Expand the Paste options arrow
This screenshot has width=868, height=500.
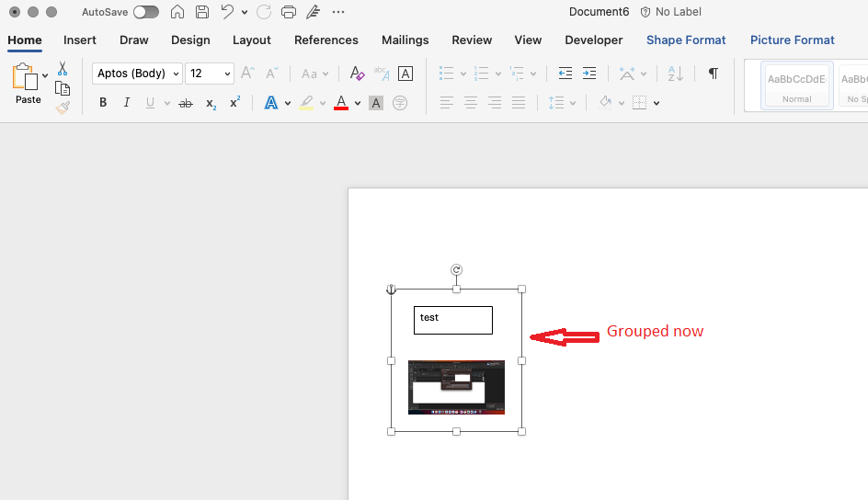pyautogui.click(x=45, y=75)
